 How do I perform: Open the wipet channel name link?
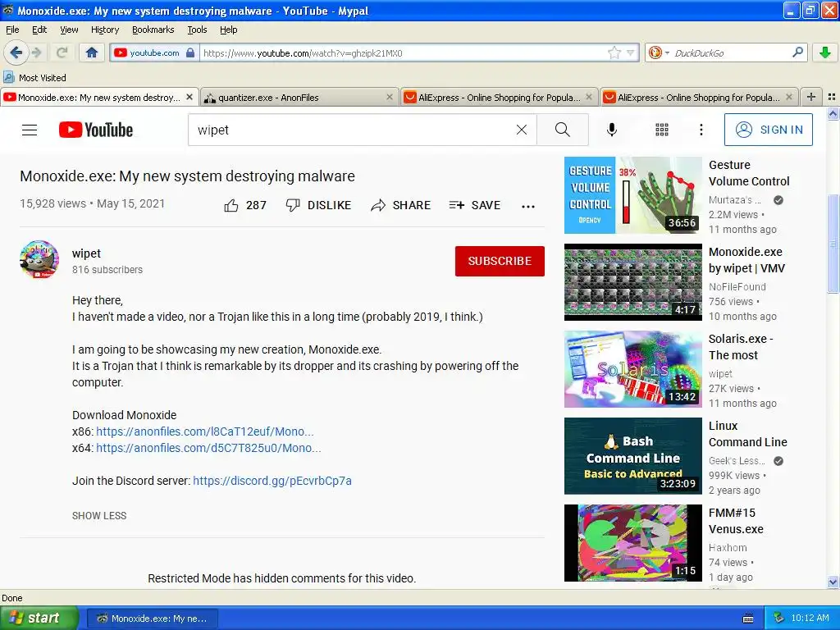[86, 253]
